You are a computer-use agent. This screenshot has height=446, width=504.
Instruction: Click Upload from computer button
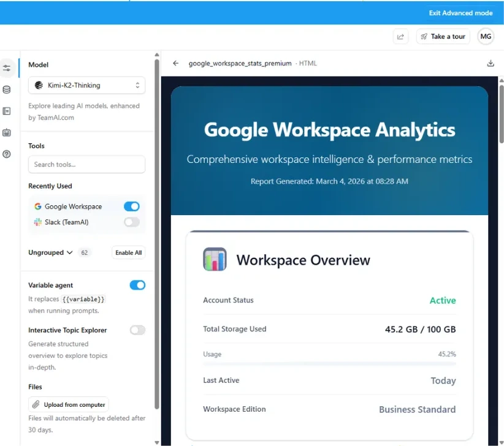69,404
